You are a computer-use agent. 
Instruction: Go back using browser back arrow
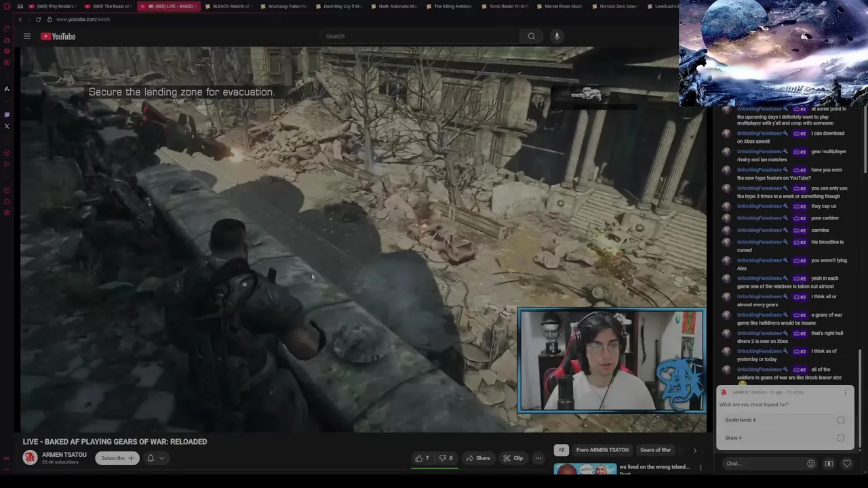click(x=20, y=19)
